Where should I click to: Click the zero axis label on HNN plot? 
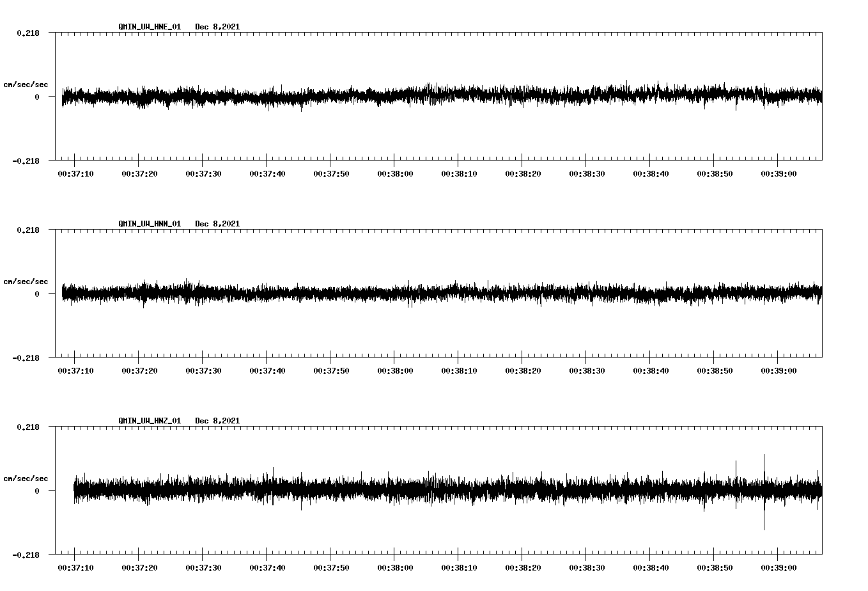[36, 294]
